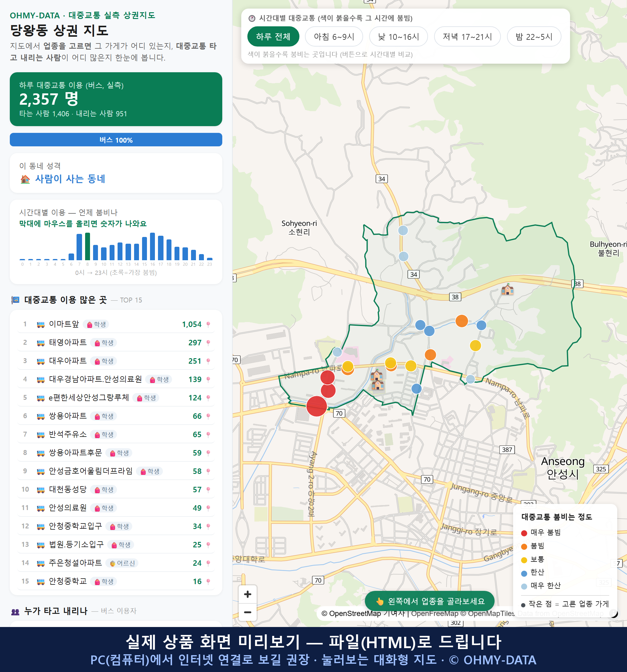Select the 낮 10~16시 time filter

tap(399, 36)
